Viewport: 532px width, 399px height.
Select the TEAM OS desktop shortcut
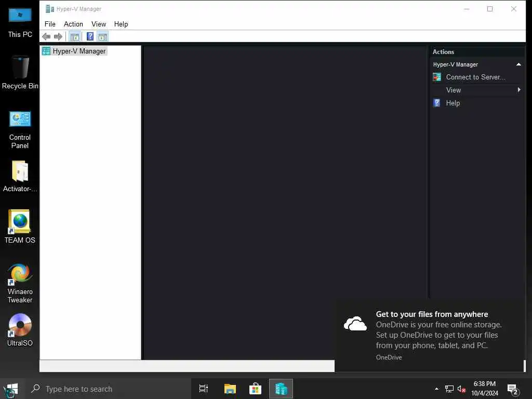point(20,227)
